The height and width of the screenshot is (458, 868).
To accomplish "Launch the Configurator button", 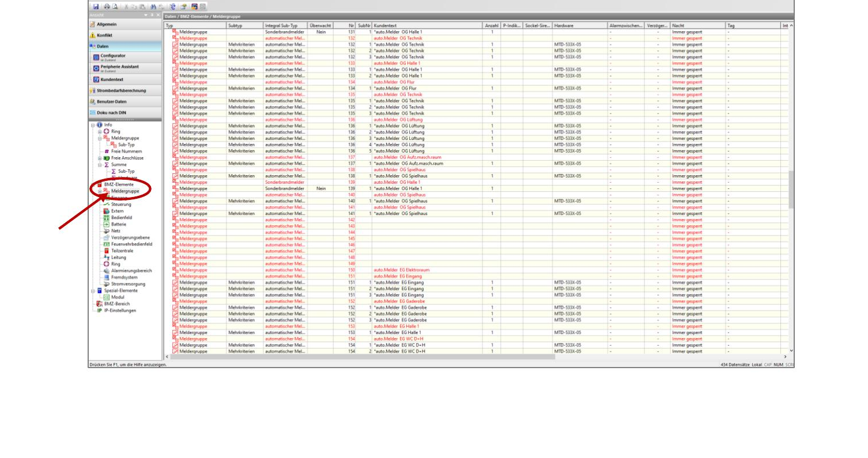I will point(126,56).
